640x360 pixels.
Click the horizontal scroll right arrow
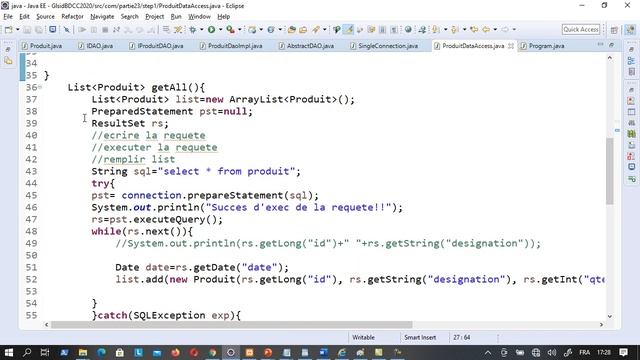pyautogui.click(x=601, y=325)
